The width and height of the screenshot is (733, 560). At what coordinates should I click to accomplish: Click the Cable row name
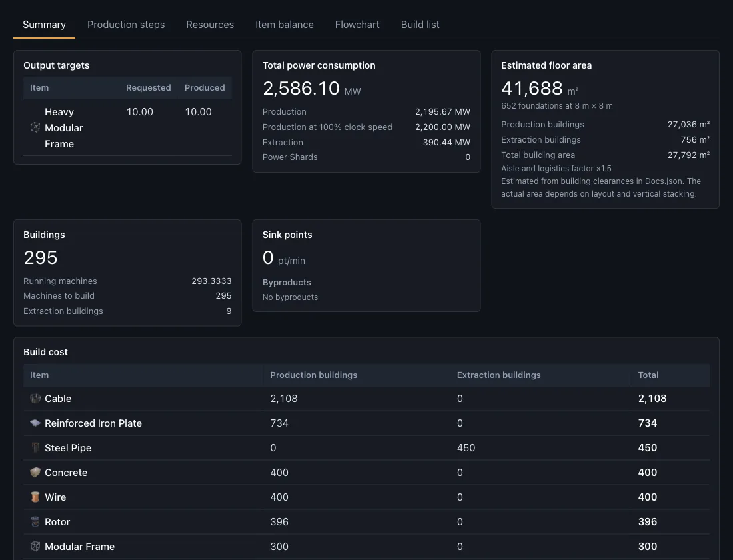pos(58,399)
